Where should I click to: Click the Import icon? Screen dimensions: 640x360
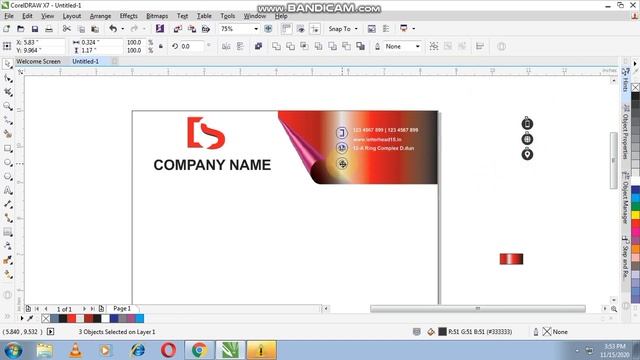pyautogui.click(x=178, y=29)
